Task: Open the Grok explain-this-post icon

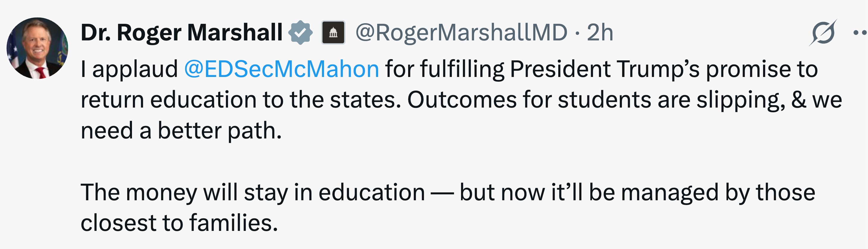Action: 823,33
